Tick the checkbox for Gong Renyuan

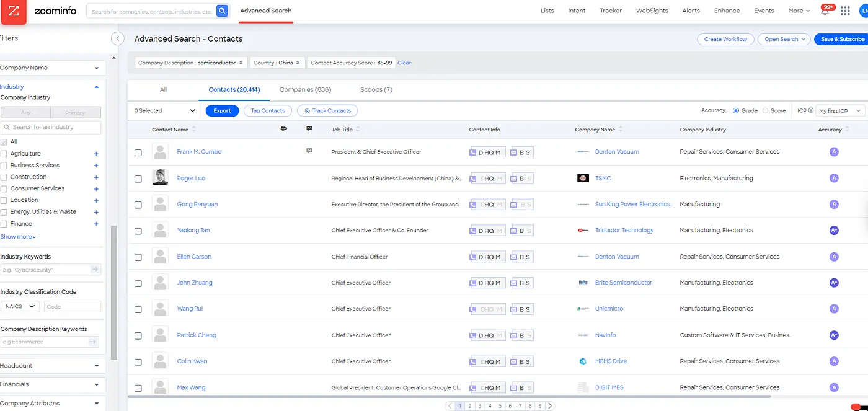(138, 205)
